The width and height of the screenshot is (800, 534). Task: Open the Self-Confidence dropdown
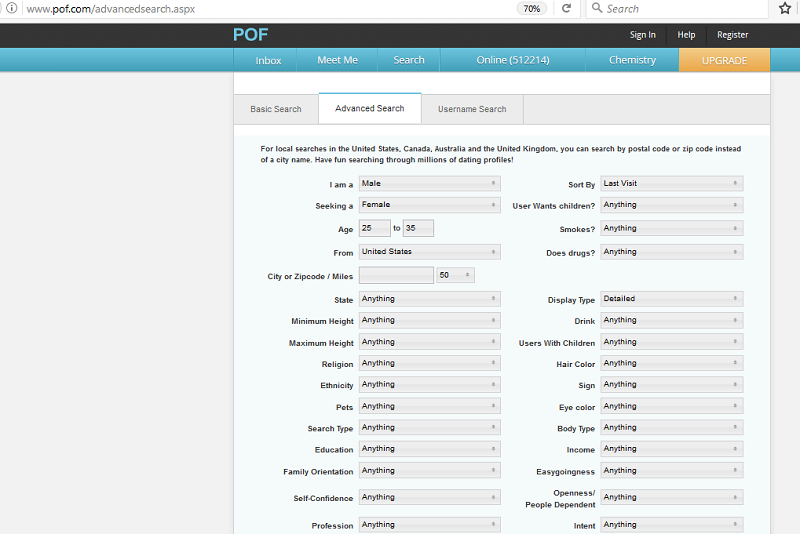tap(430, 497)
